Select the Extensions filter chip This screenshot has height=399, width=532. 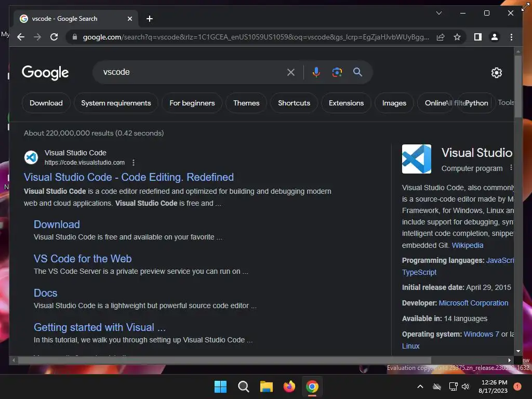(x=346, y=103)
